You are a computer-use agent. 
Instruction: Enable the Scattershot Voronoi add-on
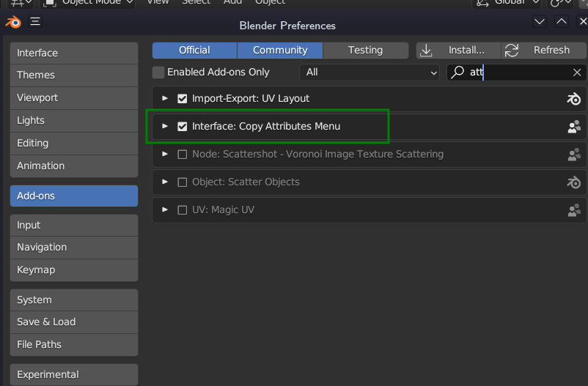183,154
